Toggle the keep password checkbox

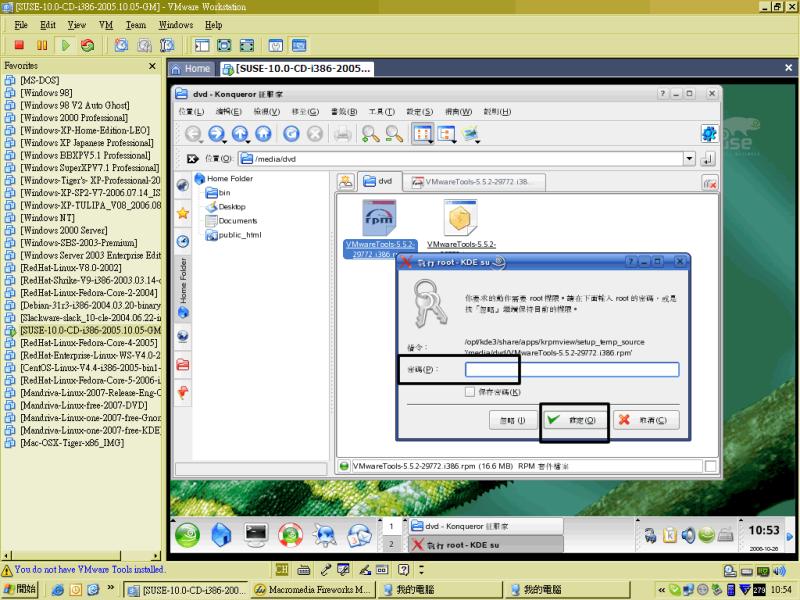click(470, 392)
